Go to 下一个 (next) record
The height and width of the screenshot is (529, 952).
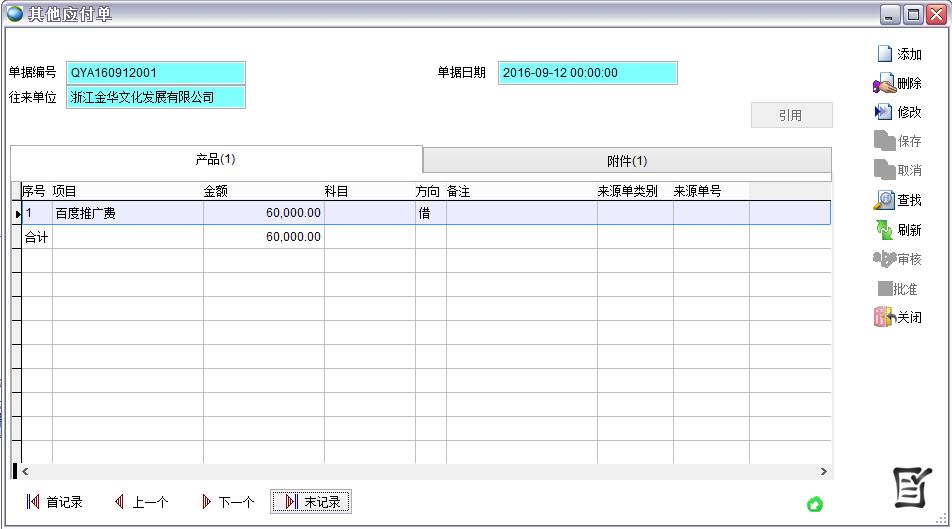pyautogui.click(x=227, y=502)
